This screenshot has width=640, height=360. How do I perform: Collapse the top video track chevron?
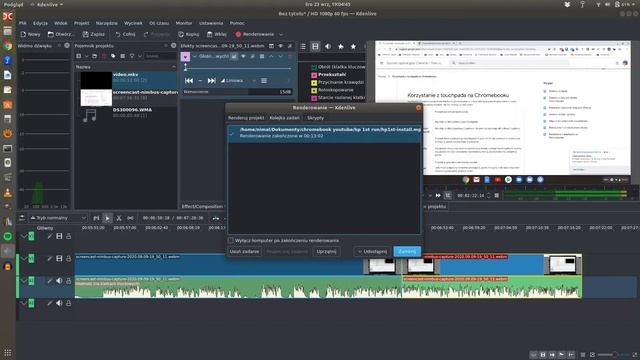pyautogui.click(x=24, y=236)
